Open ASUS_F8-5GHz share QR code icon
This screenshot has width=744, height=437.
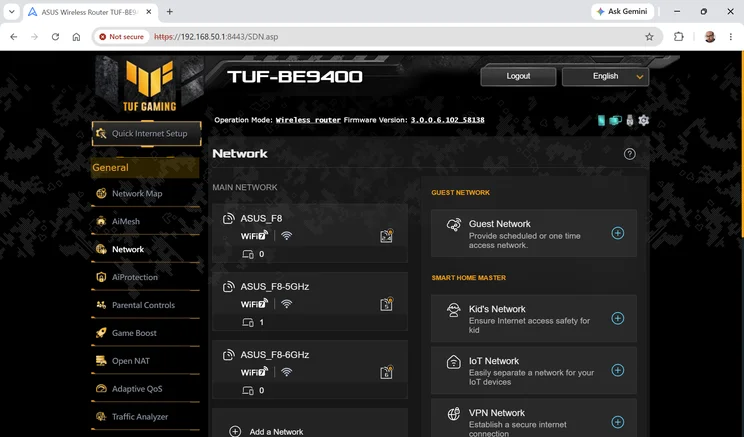tap(386, 304)
